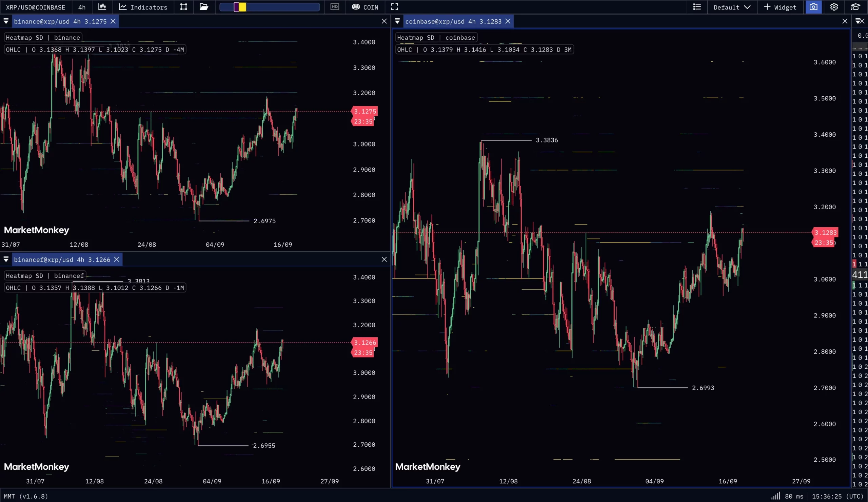The width and height of the screenshot is (868, 502).
Task: Close the binance@xrp/usd tab
Action: coord(113,21)
